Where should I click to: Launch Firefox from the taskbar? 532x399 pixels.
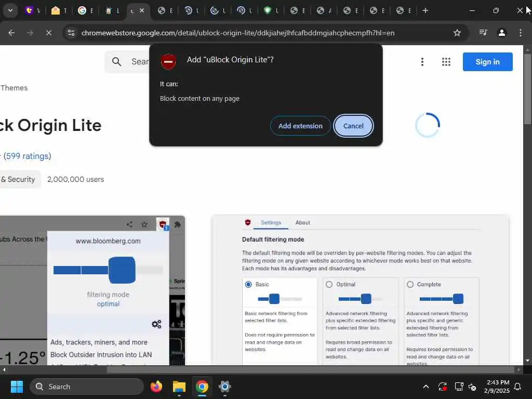pyautogui.click(x=156, y=387)
